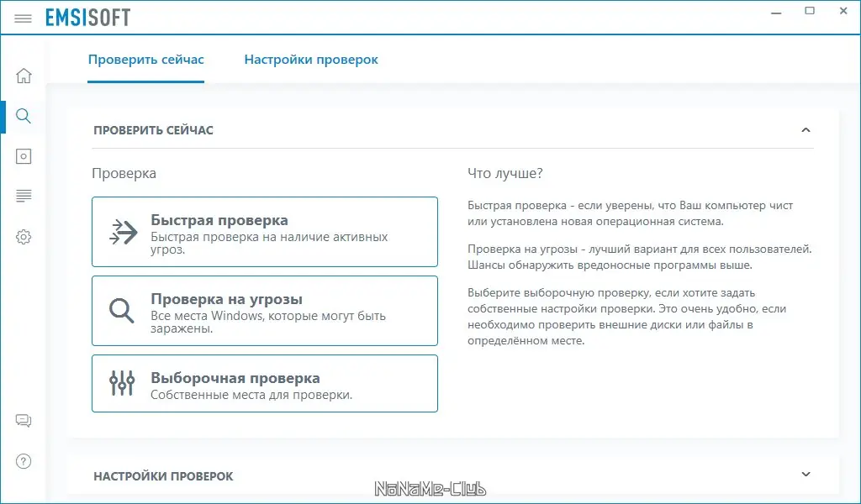Launch Проверка на угрозы

(265, 310)
